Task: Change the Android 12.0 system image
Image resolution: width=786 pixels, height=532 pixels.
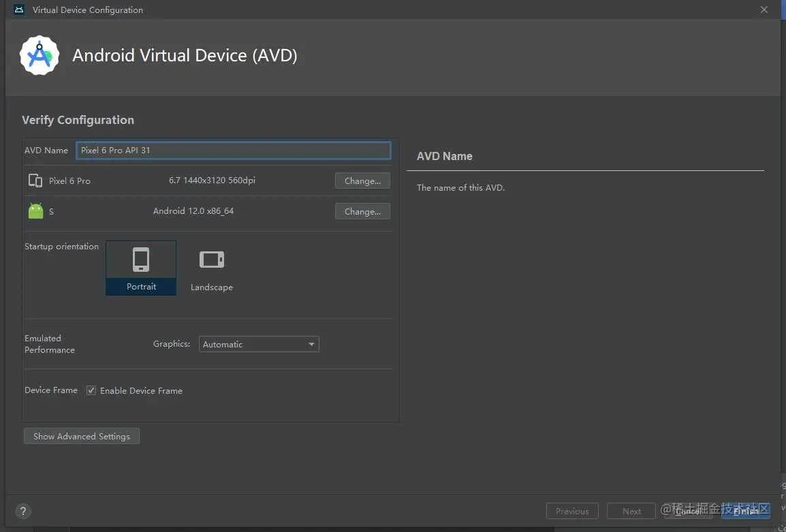Action: (362, 212)
